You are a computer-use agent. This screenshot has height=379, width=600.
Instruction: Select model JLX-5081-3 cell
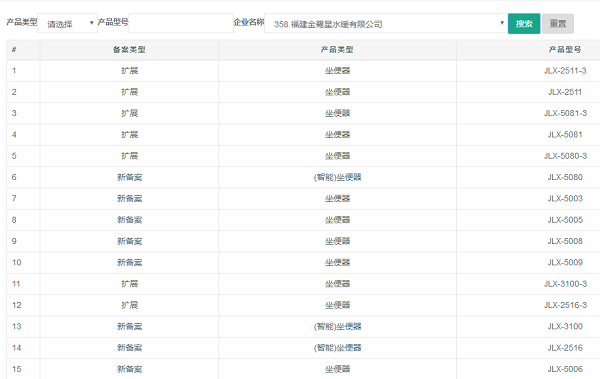click(566, 113)
